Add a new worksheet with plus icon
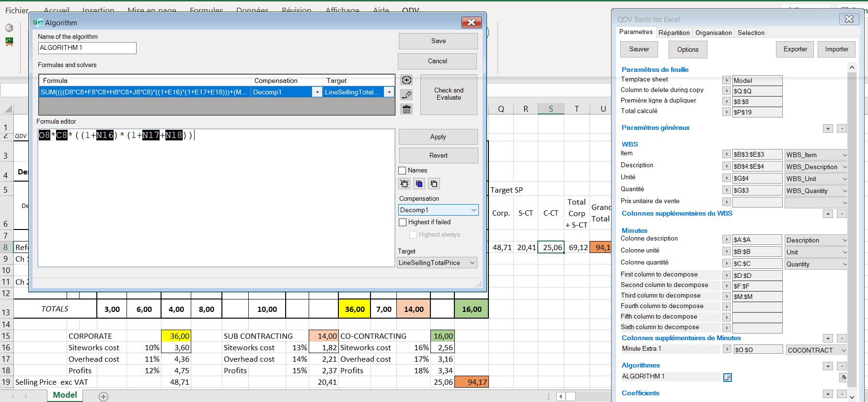 [x=104, y=396]
